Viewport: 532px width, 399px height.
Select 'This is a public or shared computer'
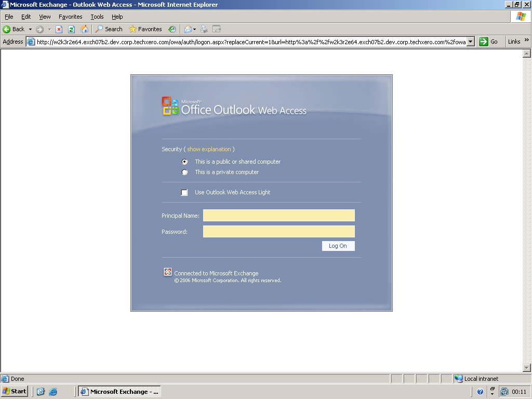pyautogui.click(x=184, y=162)
